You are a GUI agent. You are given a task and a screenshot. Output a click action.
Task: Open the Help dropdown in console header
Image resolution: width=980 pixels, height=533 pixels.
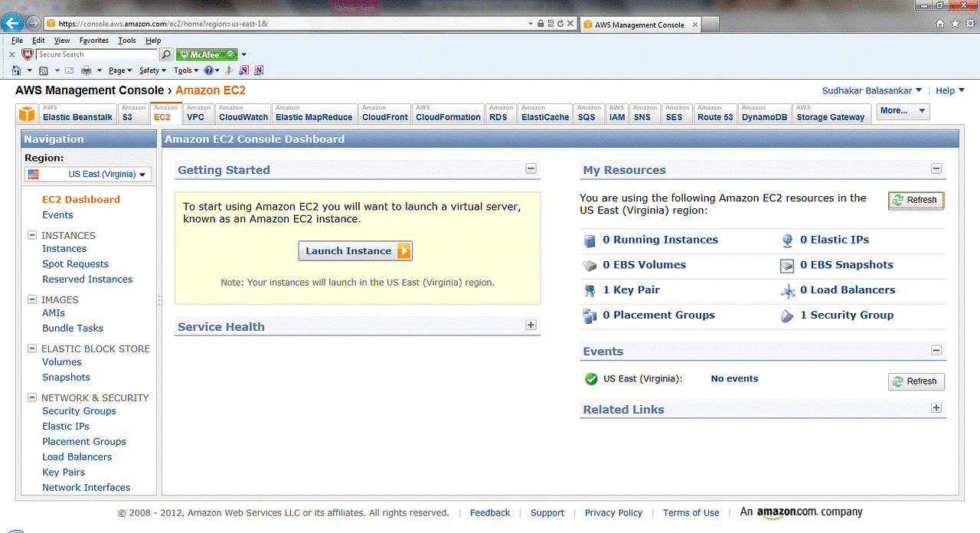(x=950, y=90)
